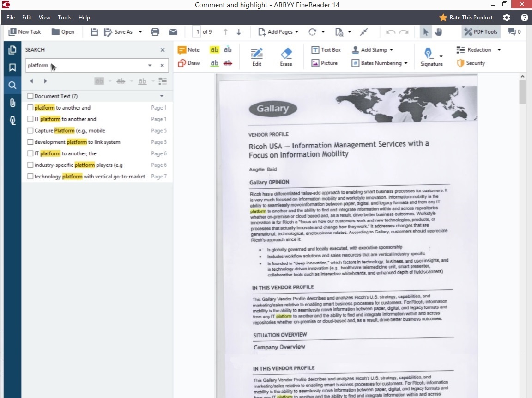Insert a Text Box
This screenshot has width=532, height=398.
[x=326, y=50]
